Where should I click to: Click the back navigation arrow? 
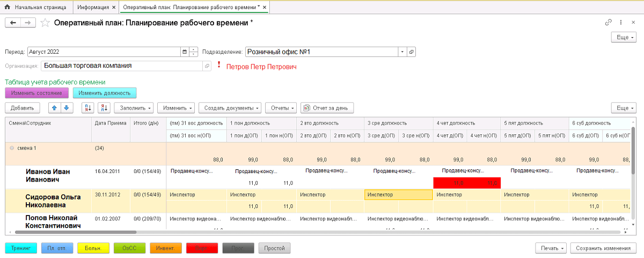tap(13, 23)
